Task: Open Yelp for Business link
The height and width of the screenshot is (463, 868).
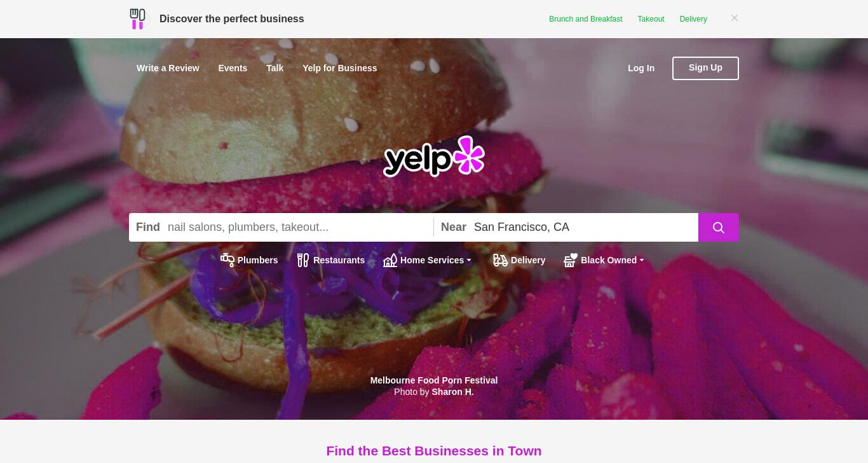Action: point(340,68)
